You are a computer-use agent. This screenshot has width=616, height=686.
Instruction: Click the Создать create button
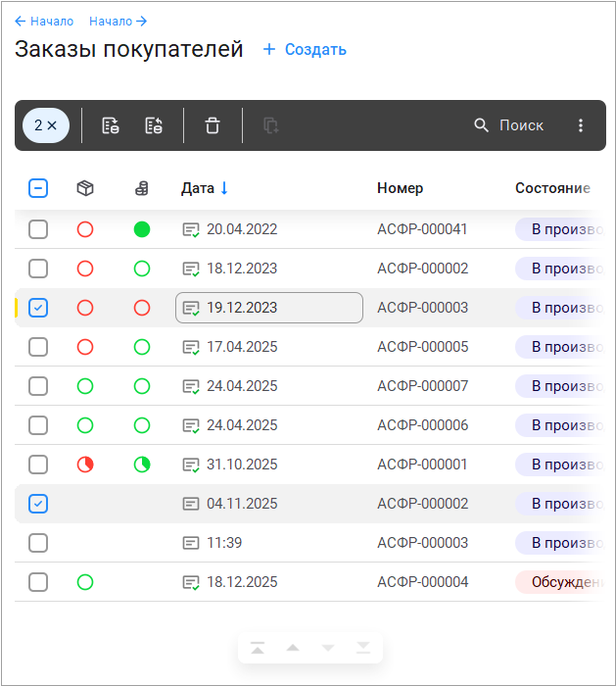(x=305, y=50)
